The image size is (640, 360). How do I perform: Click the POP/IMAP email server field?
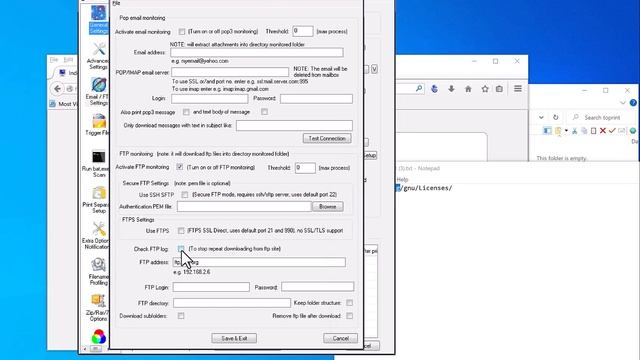click(x=230, y=72)
